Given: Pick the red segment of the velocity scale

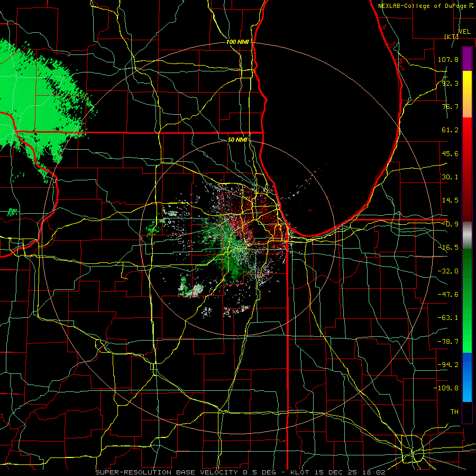Looking at the screenshot, I should tap(467, 169).
